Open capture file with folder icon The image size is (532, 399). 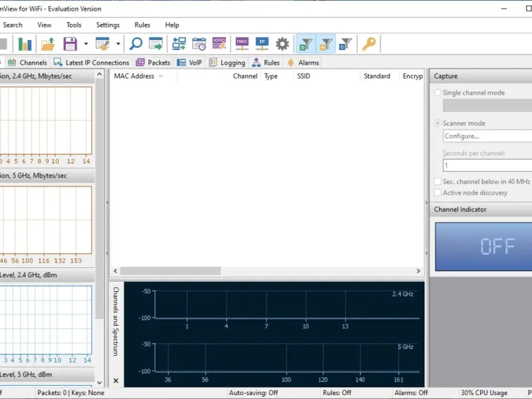[x=48, y=45]
